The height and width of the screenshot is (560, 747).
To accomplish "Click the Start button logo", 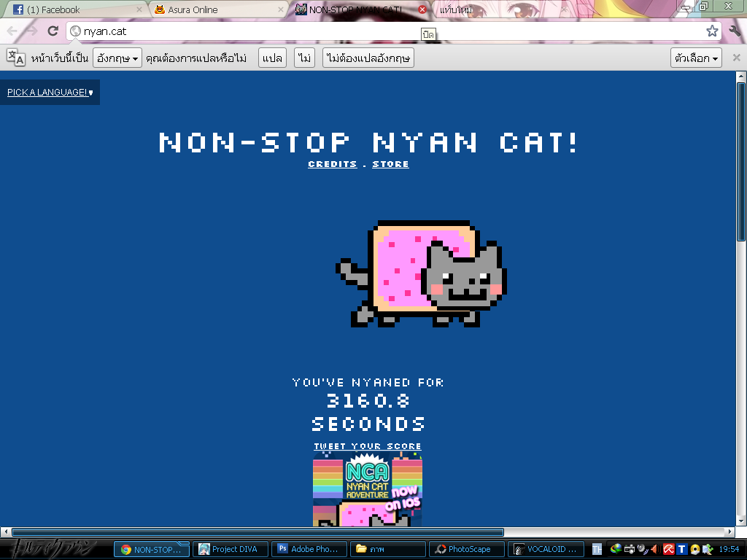I will [53, 549].
